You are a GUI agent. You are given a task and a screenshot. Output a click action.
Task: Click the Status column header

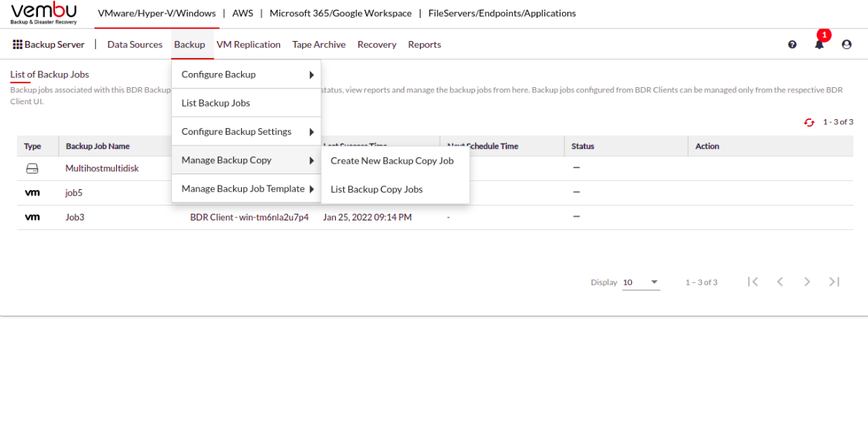(x=582, y=146)
